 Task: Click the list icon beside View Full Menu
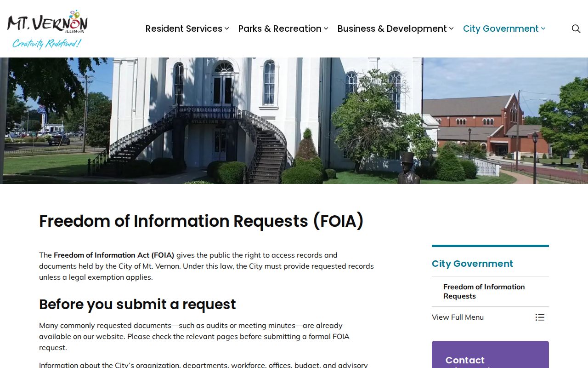coord(540,317)
